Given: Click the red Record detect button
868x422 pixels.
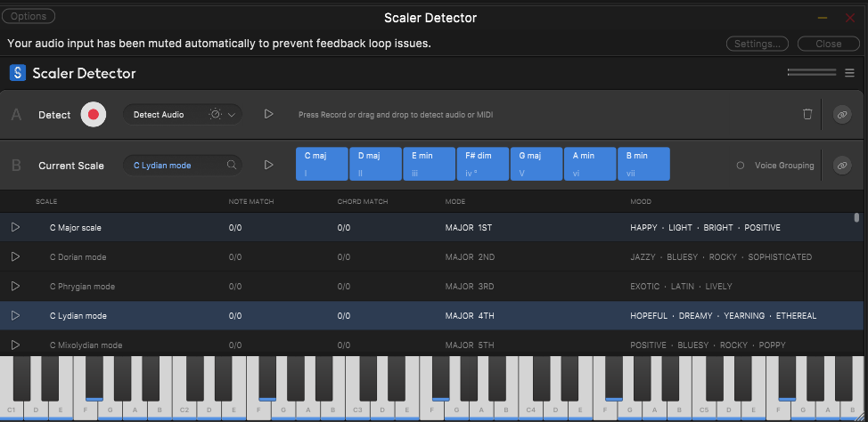Looking at the screenshot, I should click(x=94, y=114).
